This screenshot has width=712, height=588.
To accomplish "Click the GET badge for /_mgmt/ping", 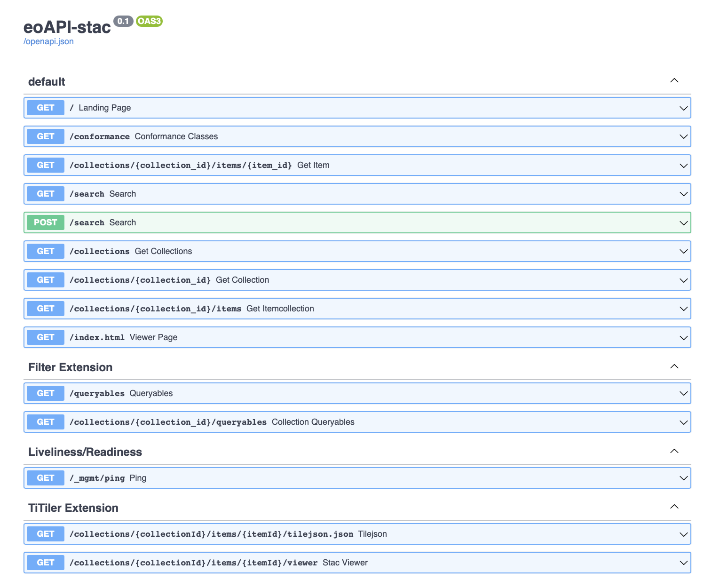I will click(x=46, y=478).
